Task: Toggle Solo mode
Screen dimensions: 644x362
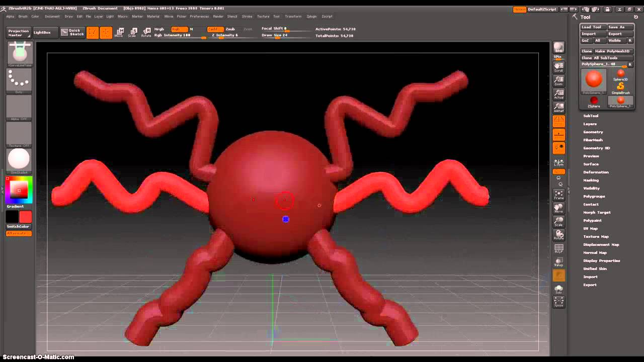Action: pyautogui.click(x=558, y=289)
